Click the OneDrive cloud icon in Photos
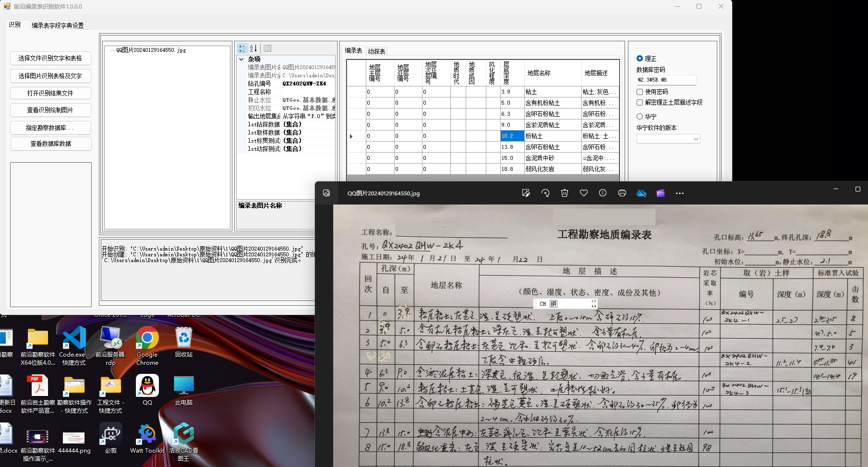Image resolution: width=868 pixels, height=467 pixels. 641,193
